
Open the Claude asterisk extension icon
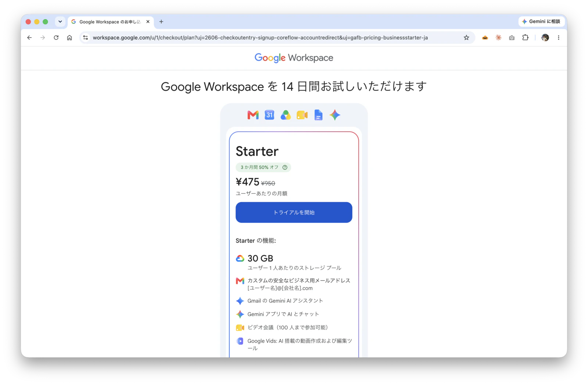tap(498, 38)
